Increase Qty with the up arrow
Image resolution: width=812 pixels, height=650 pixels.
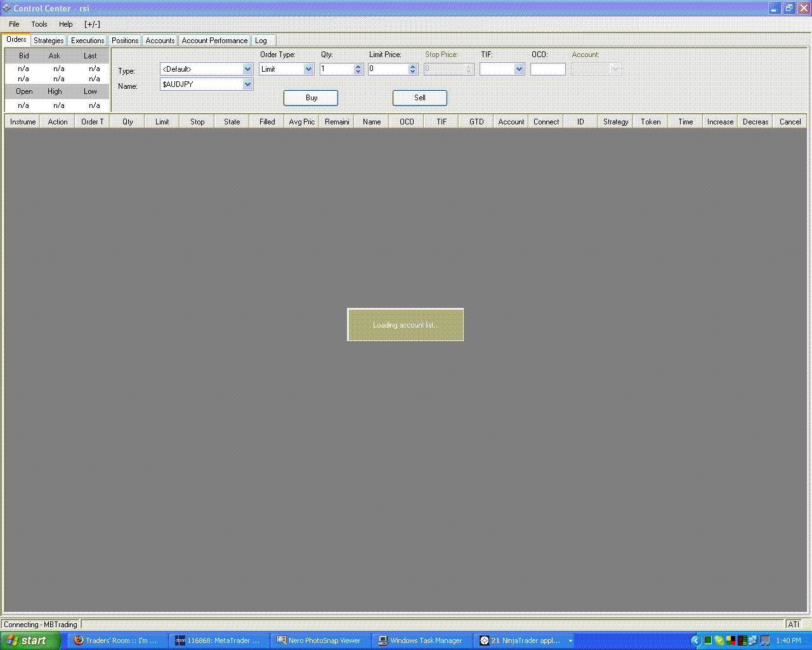[358, 67]
